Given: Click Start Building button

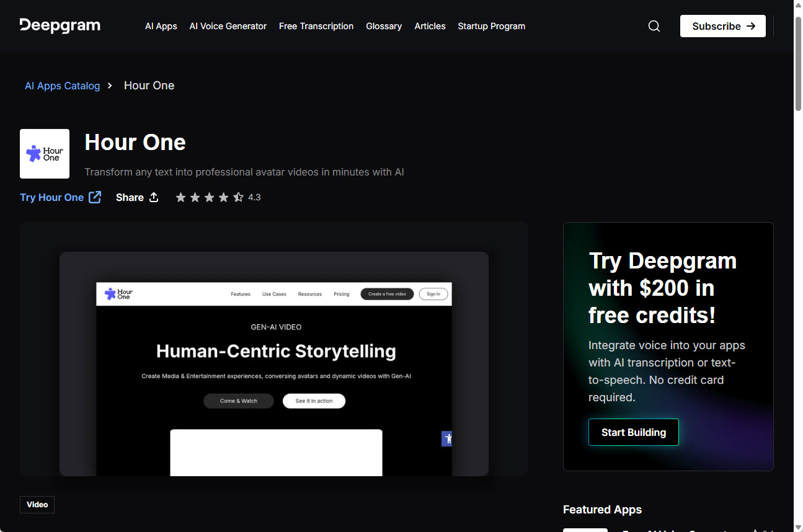Looking at the screenshot, I should 634,432.
